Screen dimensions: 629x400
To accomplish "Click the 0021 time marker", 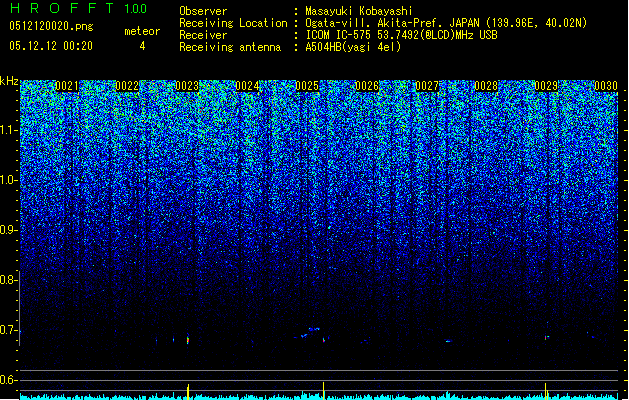I will (67, 86).
